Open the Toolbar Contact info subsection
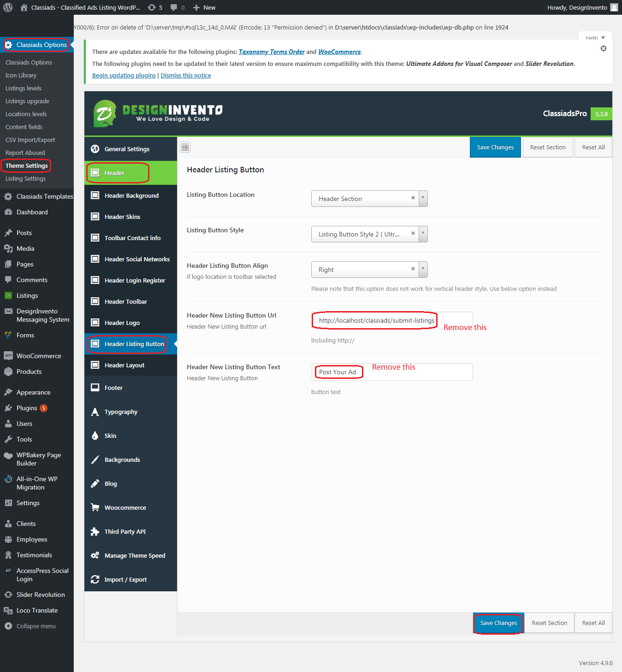The image size is (622, 672). coord(130,238)
